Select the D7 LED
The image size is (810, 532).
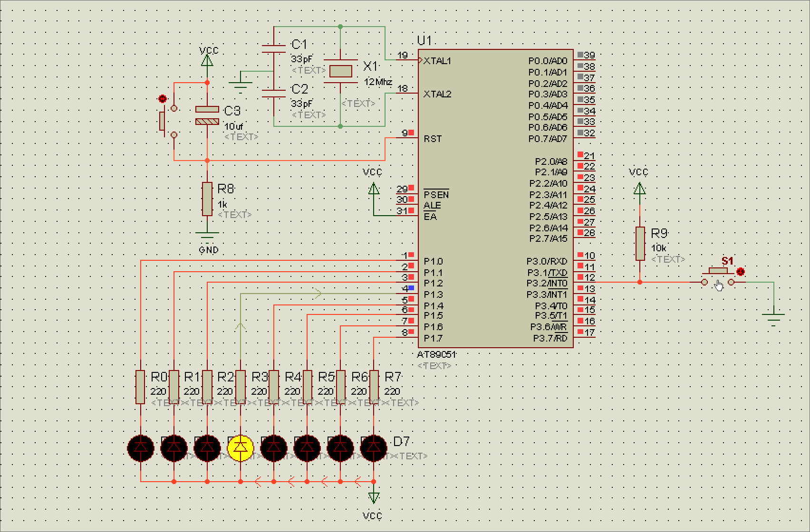[x=374, y=448]
